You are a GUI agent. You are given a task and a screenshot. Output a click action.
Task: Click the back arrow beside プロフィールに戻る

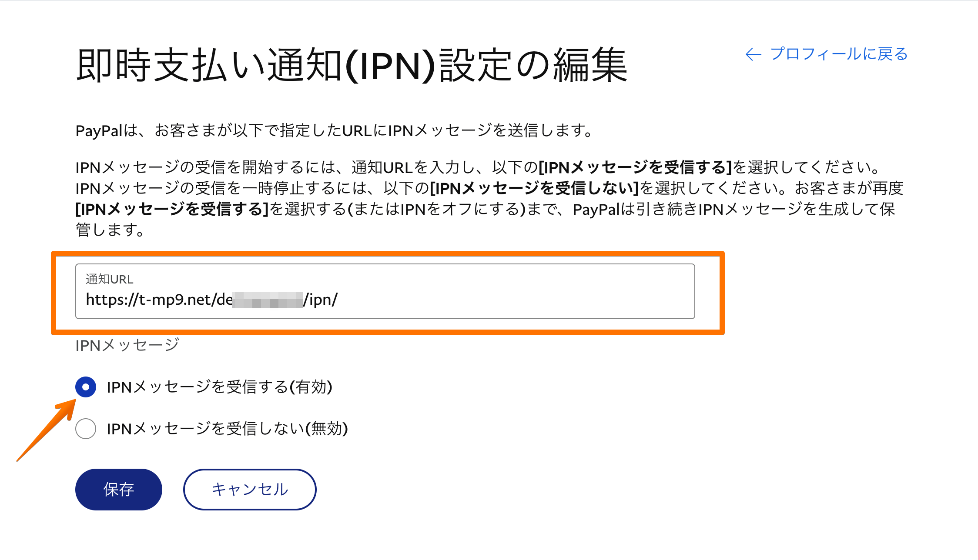coord(753,54)
